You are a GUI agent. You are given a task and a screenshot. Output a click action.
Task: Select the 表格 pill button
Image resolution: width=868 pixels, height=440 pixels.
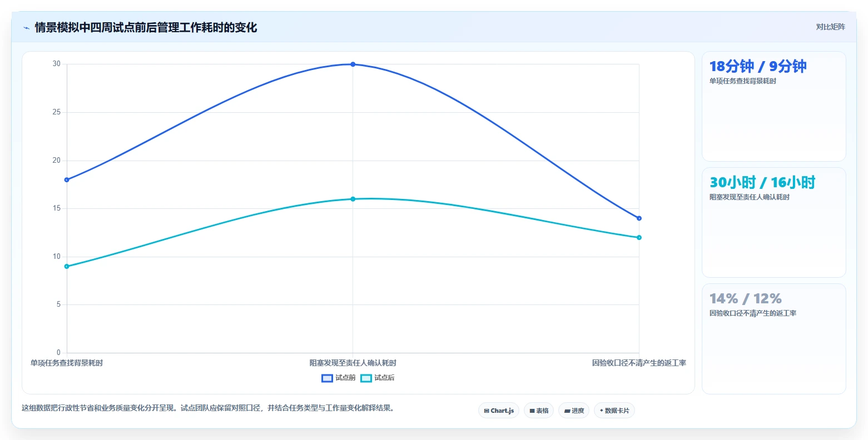pyautogui.click(x=539, y=411)
